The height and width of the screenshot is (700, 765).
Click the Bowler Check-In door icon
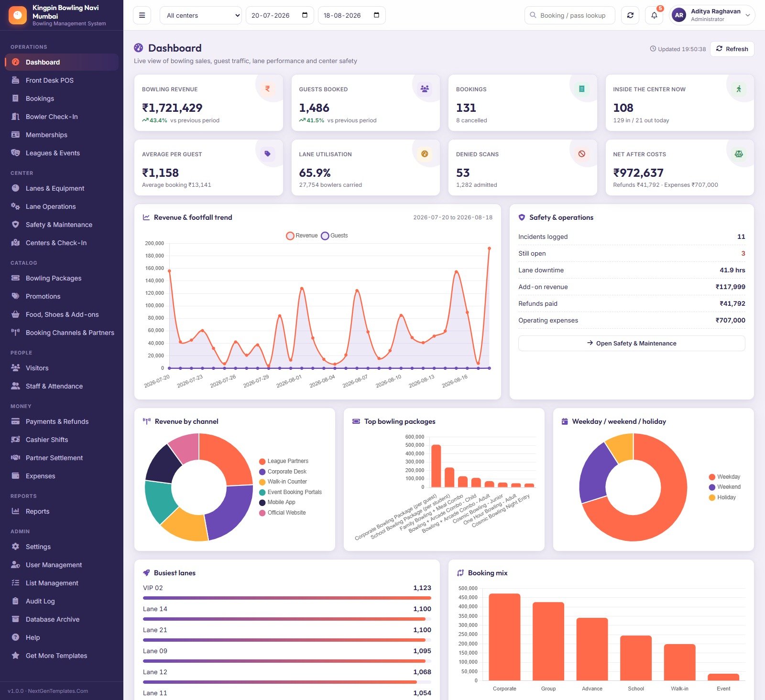(15, 117)
